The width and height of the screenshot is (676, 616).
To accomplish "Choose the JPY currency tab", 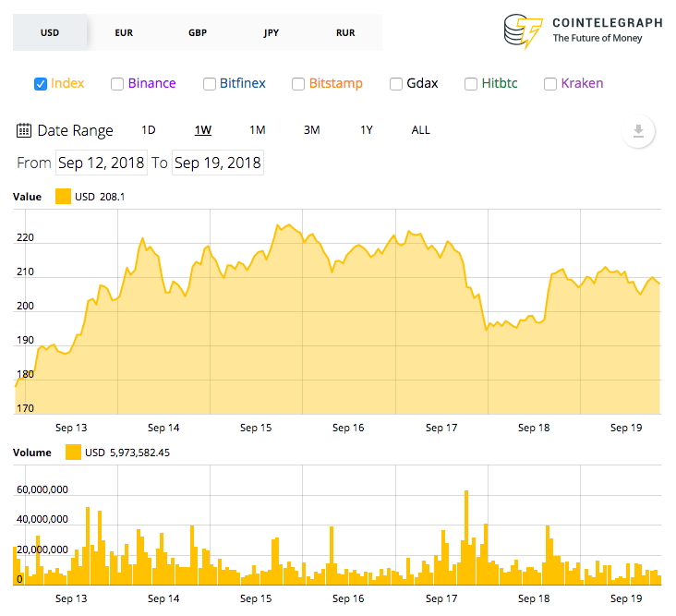I will click(272, 32).
